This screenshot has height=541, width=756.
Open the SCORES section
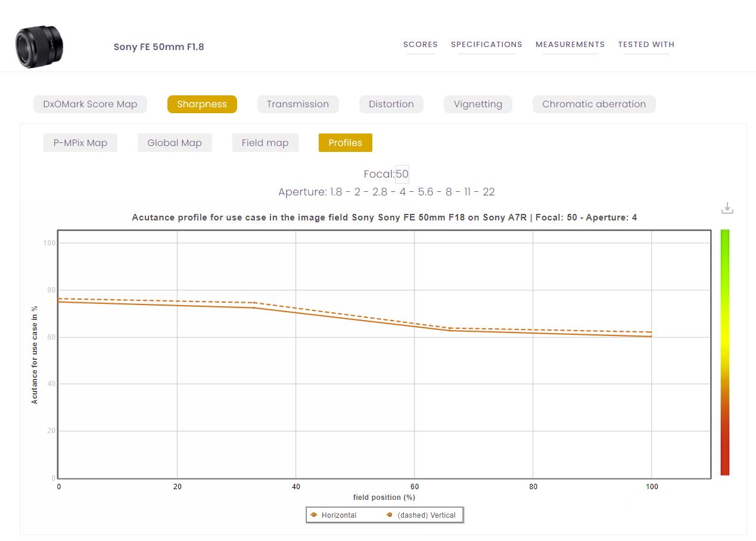click(421, 45)
